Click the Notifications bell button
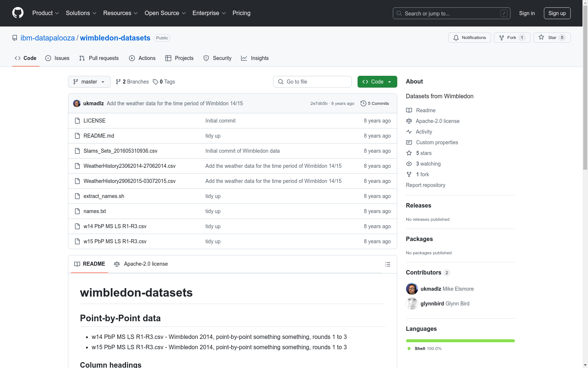588x368 pixels. [x=469, y=38]
